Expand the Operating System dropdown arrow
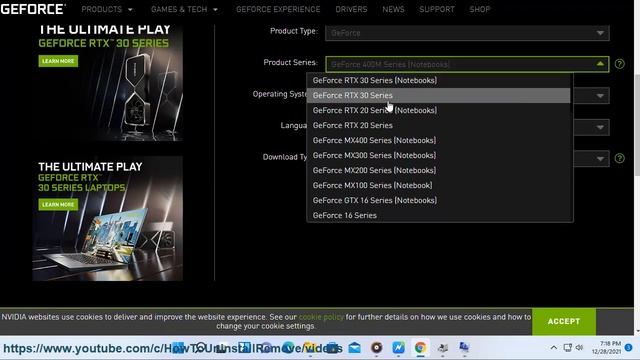This screenshot has width=640, height=360. click(x=600, y=96)
